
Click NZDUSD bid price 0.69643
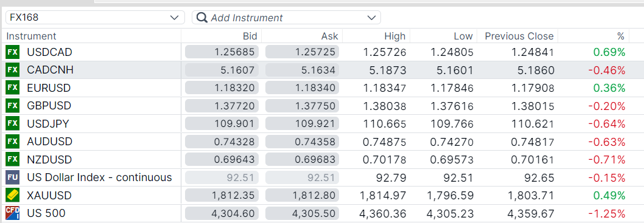[222, 159]
